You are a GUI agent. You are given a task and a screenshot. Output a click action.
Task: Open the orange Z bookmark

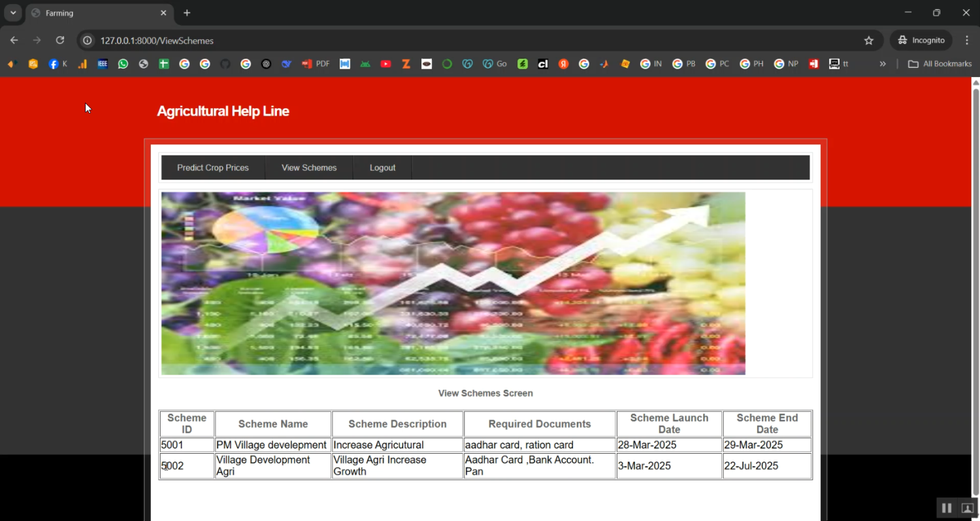point(406,64)
